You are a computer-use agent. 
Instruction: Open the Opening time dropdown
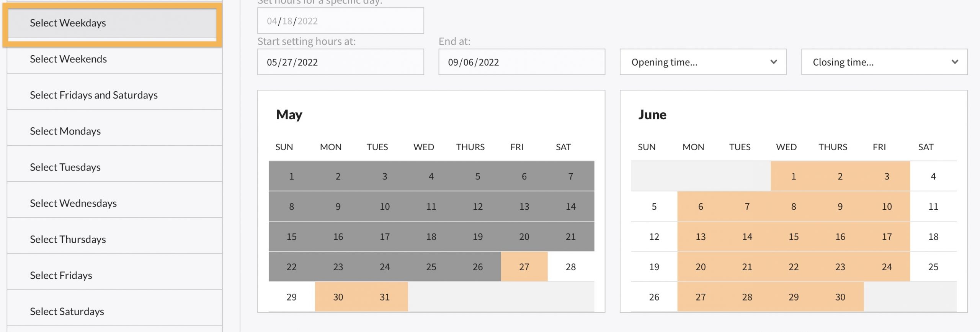(703, 62)
